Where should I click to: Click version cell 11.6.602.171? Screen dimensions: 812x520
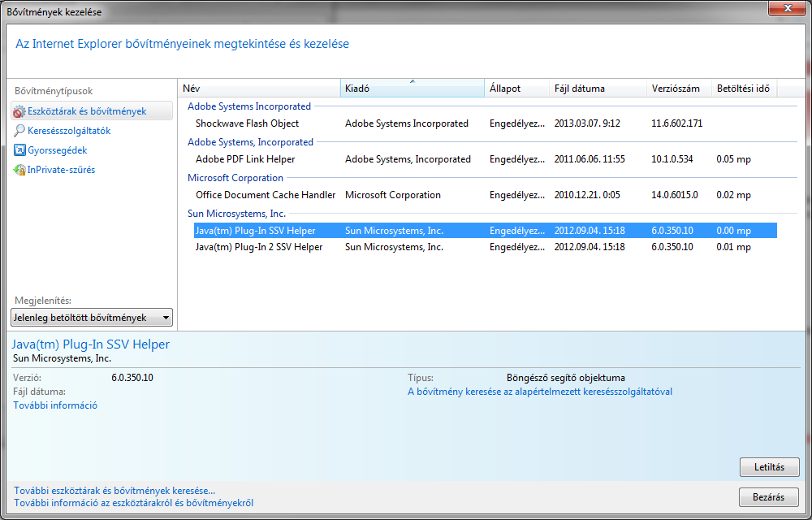[677, 123]
